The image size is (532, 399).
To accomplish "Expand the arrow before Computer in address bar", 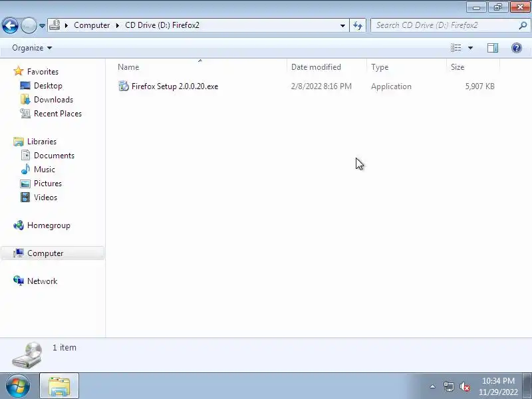I will click(66, 25).
